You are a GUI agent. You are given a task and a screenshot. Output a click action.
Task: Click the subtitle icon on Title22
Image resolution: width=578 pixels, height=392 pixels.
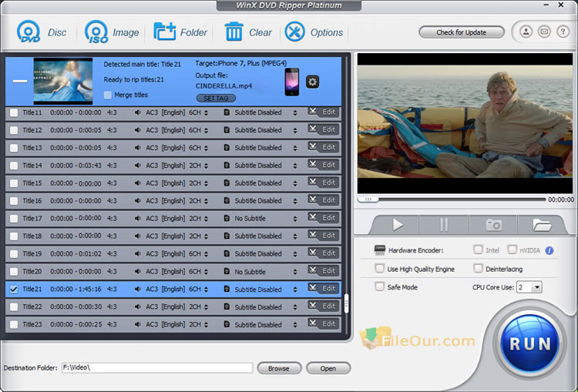(227, 307)
